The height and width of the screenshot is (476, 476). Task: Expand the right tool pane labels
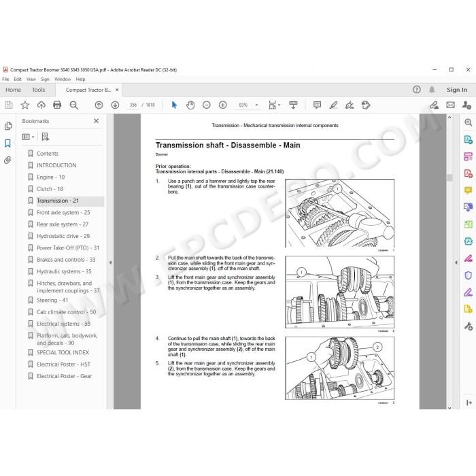click(x=469, y=403)
